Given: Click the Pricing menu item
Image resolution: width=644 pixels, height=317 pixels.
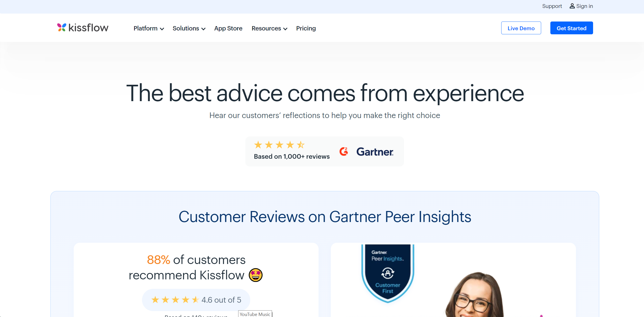Looking at the screenshot, I should point(306,28).
